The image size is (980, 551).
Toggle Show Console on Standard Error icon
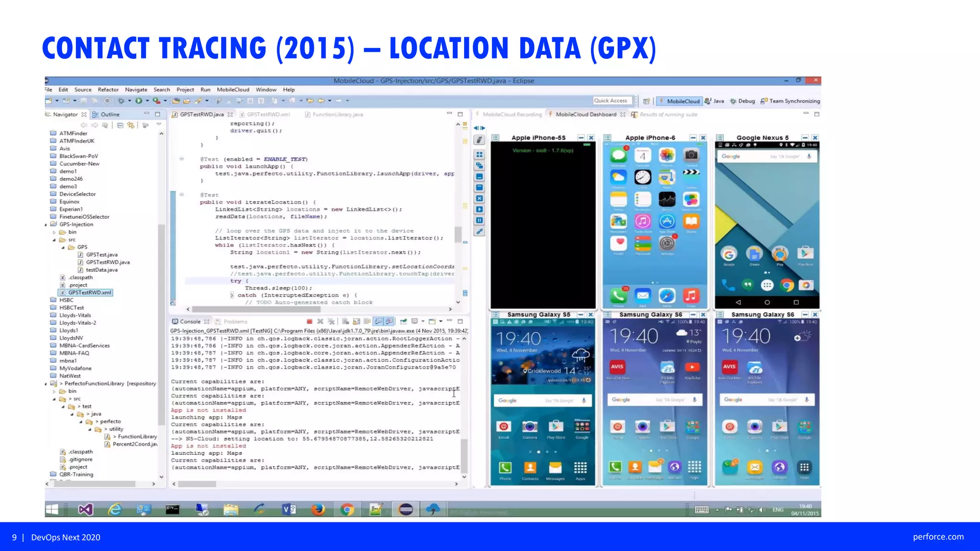pyautogui.click(x=390, y=321)
